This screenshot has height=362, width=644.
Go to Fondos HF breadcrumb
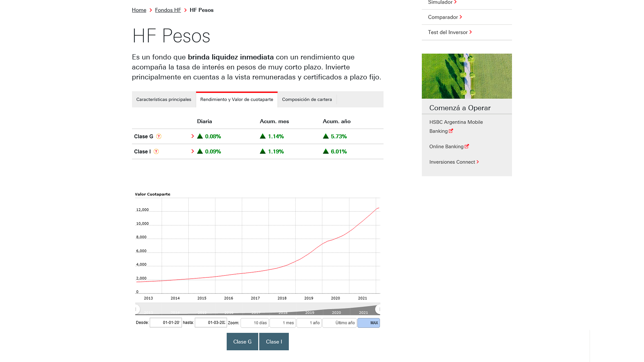(x=168, y=10)
